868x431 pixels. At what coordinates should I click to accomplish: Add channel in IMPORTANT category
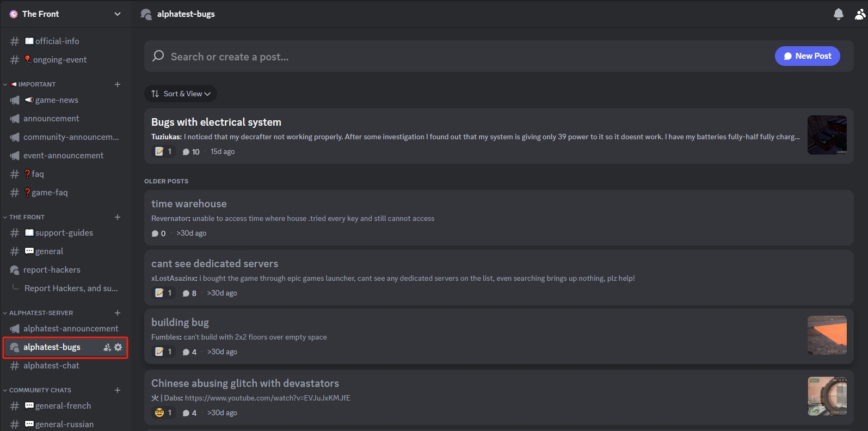pyautogui.click(x=118, y=84)
